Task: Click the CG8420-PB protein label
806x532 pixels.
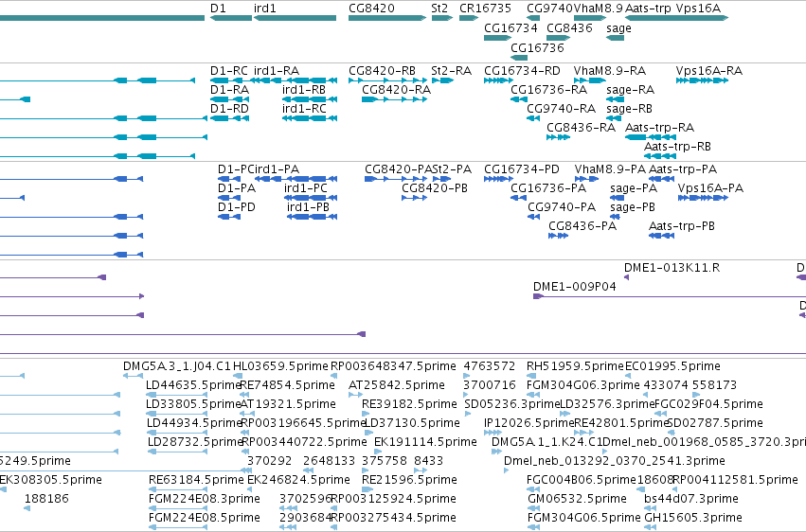Action: point(435,188)
